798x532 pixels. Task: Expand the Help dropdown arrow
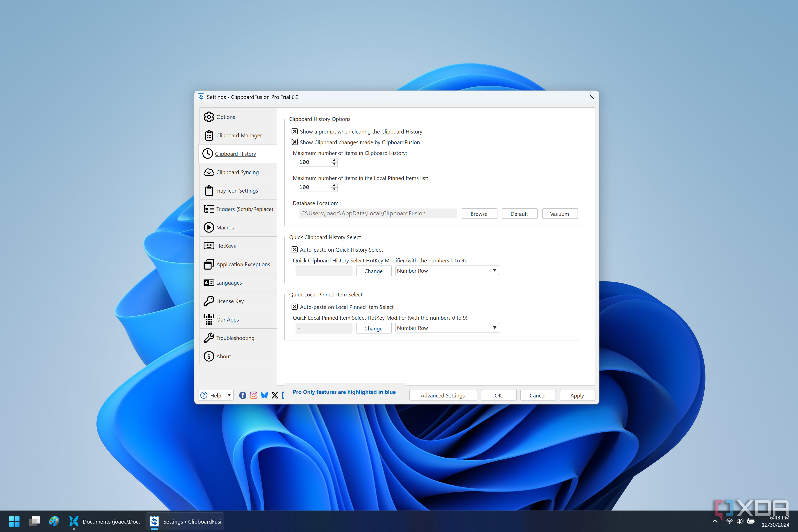coord(229,395)
